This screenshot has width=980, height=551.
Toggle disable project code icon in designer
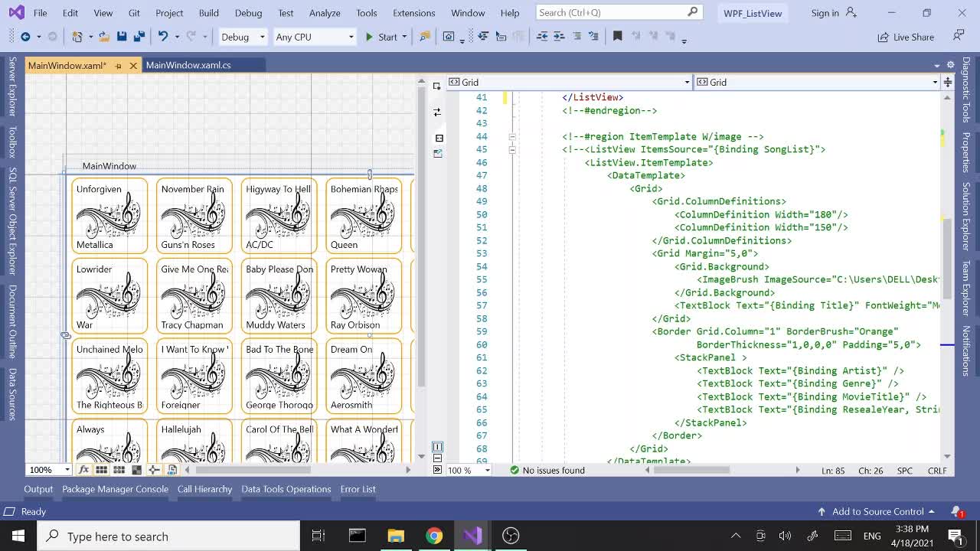[171, 470]
